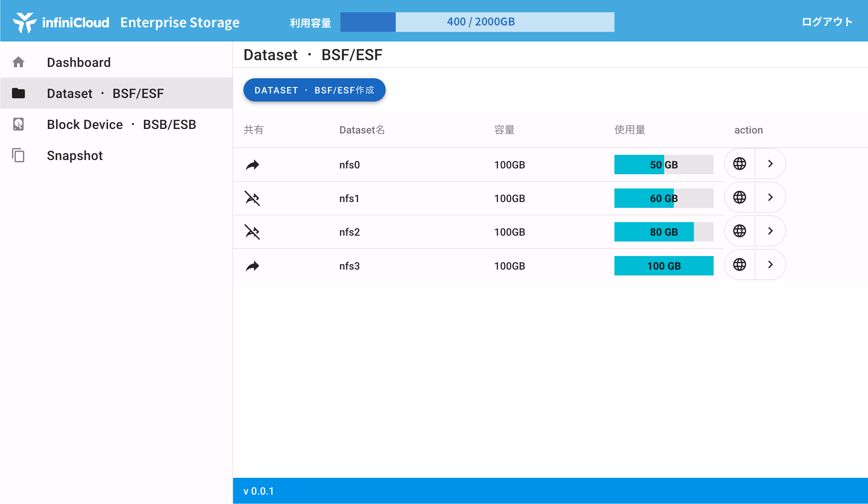Click the globe icon for nfs3
This screenshot has height=504, width=868.
(x=740, y=265)
